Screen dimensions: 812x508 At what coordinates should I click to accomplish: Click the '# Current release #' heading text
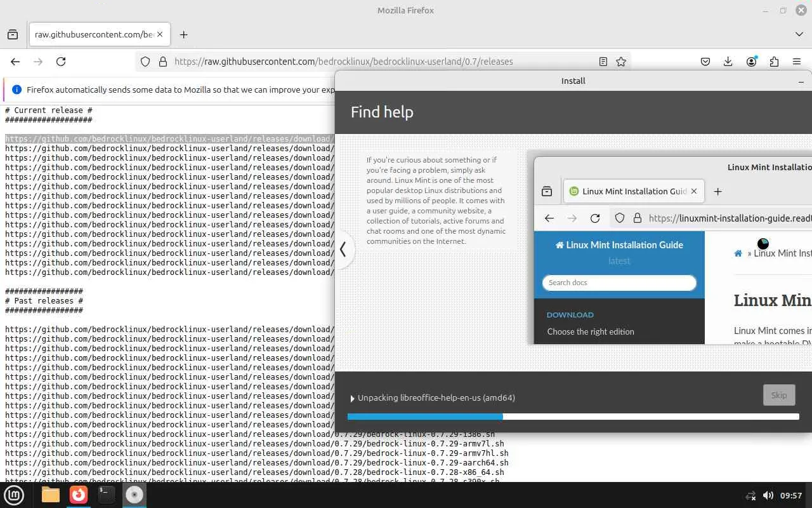[x=49, y=110]
